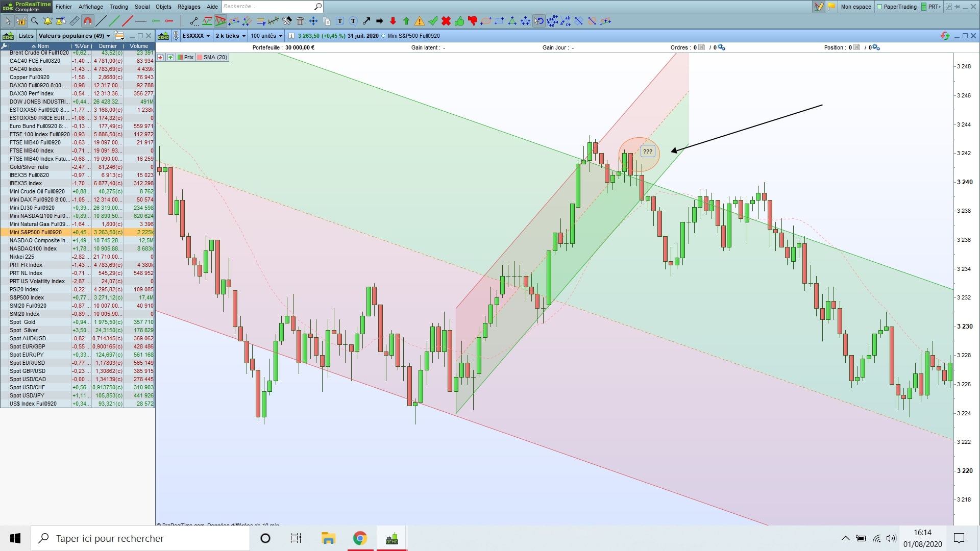Image resolution: width=980 pixels, height=551 pixels.
Task: Select the ruler measurement tool
Action: (x=75, y=21)
